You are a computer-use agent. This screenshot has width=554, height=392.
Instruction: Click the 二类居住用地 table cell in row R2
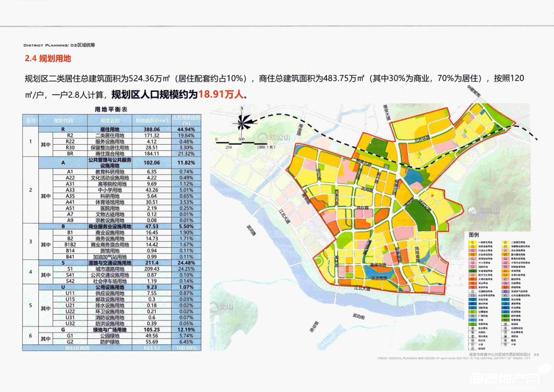pyautogui.click(x=110, y=135)
